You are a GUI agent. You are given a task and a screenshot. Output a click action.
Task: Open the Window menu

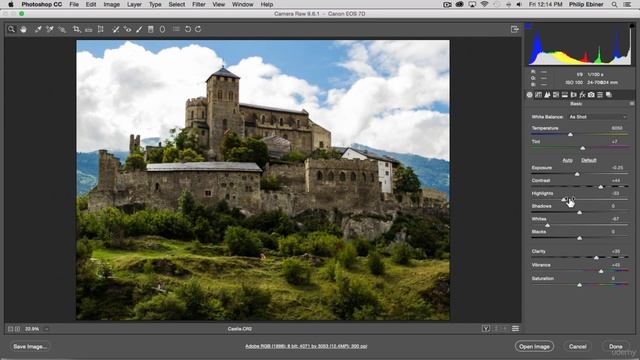(x=242, y=4)
